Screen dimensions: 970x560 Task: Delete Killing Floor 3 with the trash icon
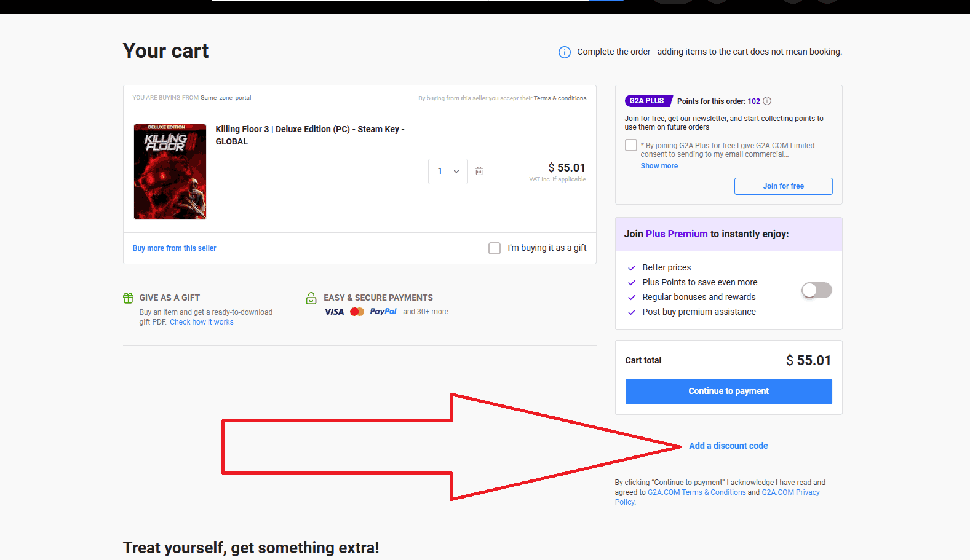click(479, 171)
